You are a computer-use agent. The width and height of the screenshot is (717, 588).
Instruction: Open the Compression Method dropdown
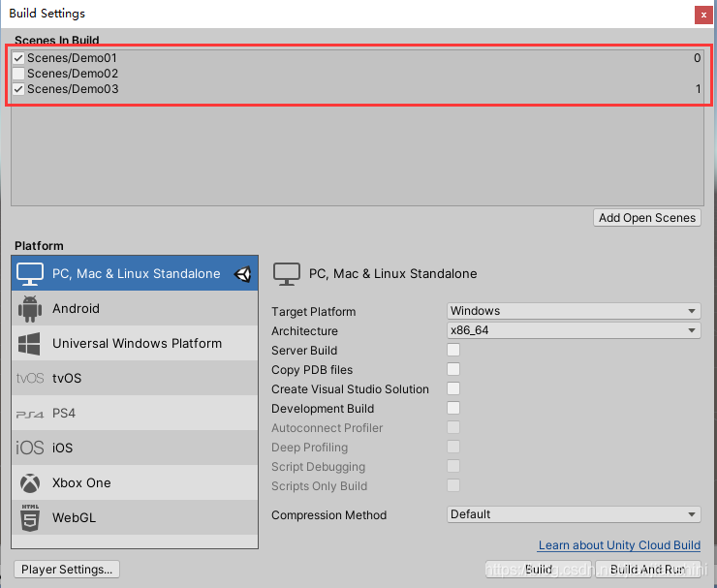pyautogui.click(x=574, y=514)
